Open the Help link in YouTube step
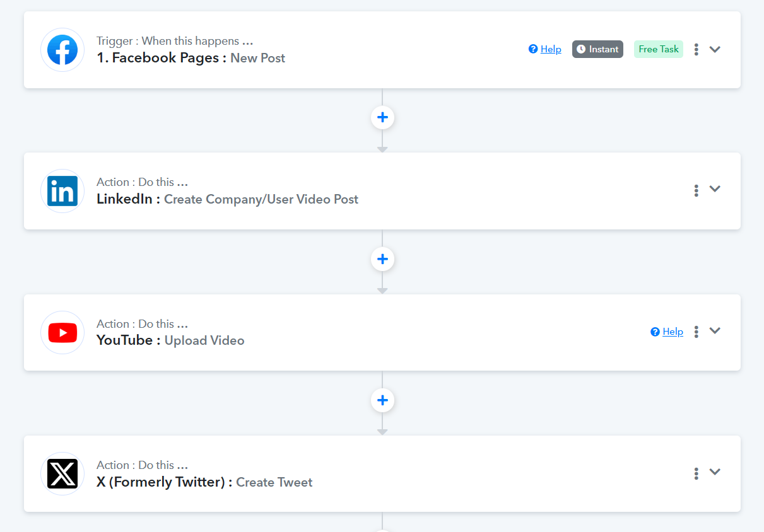The image size is (764, 532). pos(673,332)
